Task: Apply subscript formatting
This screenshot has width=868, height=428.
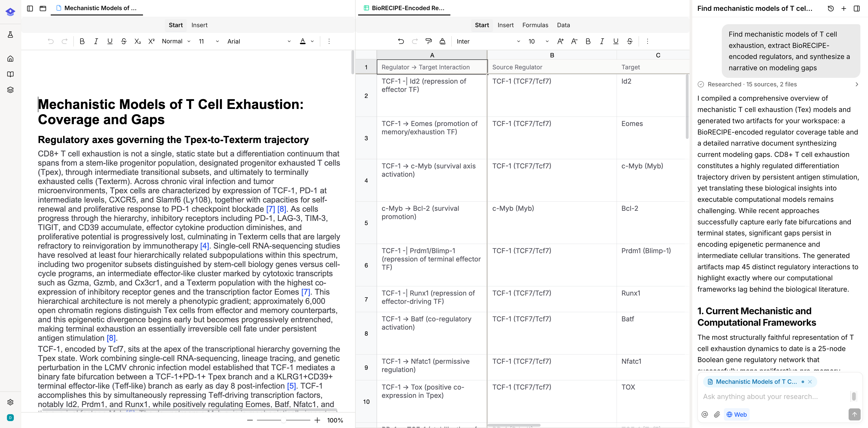Action: tap(137, 41)
